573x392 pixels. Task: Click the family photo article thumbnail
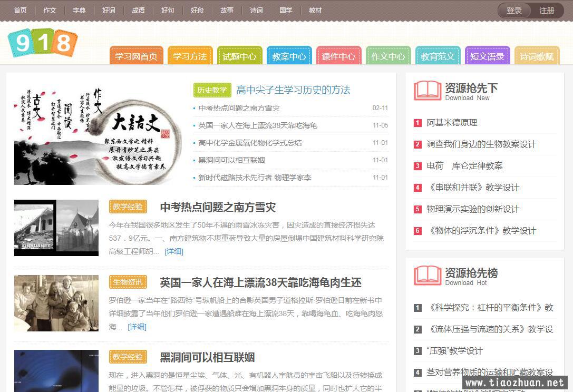pyautogui.click(x=56, y=303)
